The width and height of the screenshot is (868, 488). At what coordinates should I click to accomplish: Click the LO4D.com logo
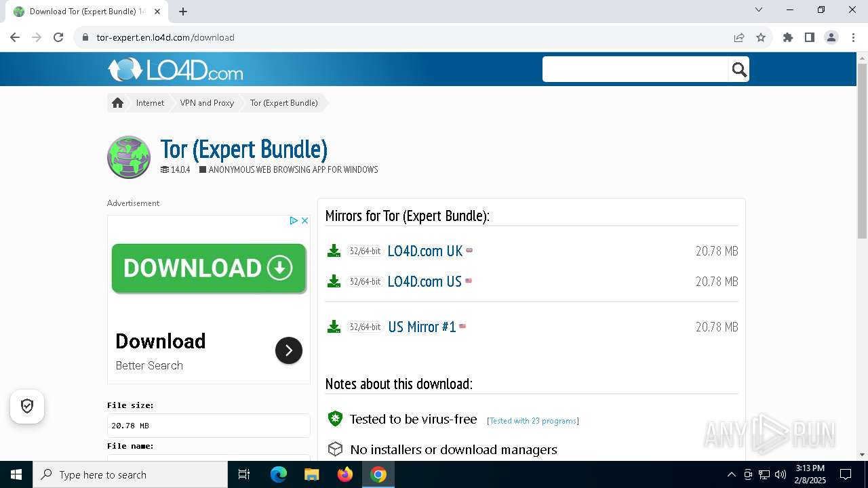[175, 69]
